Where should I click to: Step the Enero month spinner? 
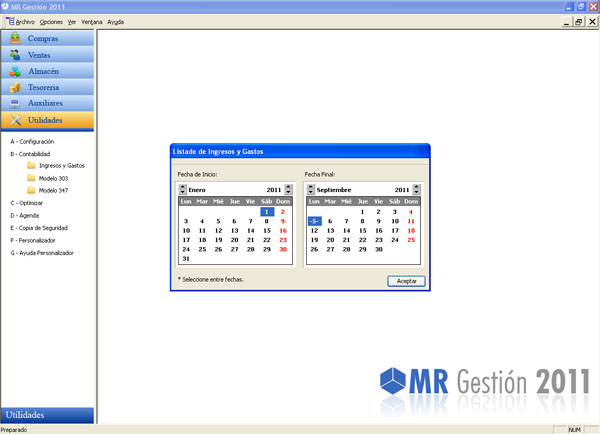click(x=183, y=189)
